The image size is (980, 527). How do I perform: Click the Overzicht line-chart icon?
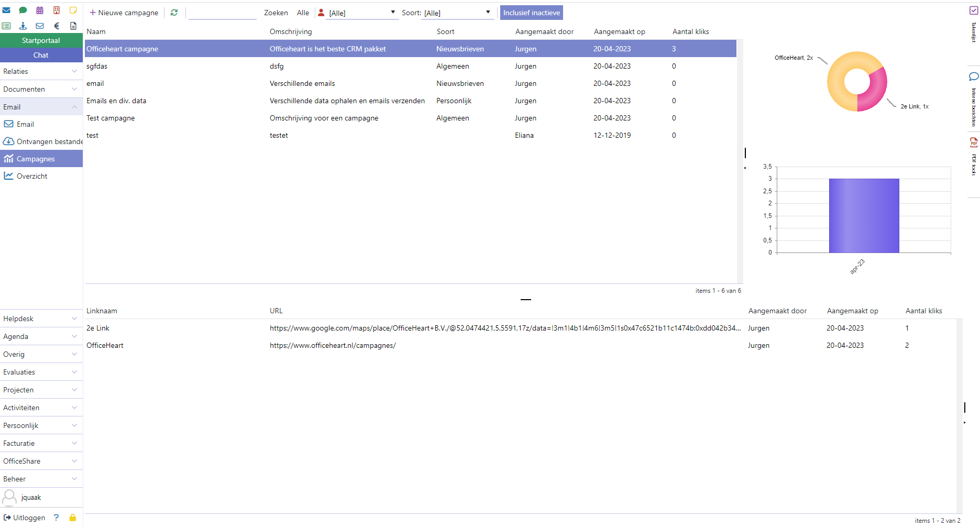(8, 176)
